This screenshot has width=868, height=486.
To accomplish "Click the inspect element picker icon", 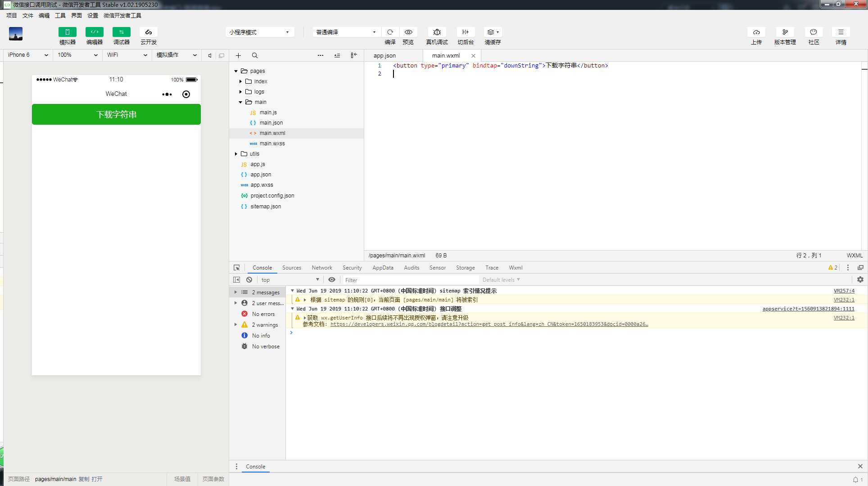I will pos(237,268).
